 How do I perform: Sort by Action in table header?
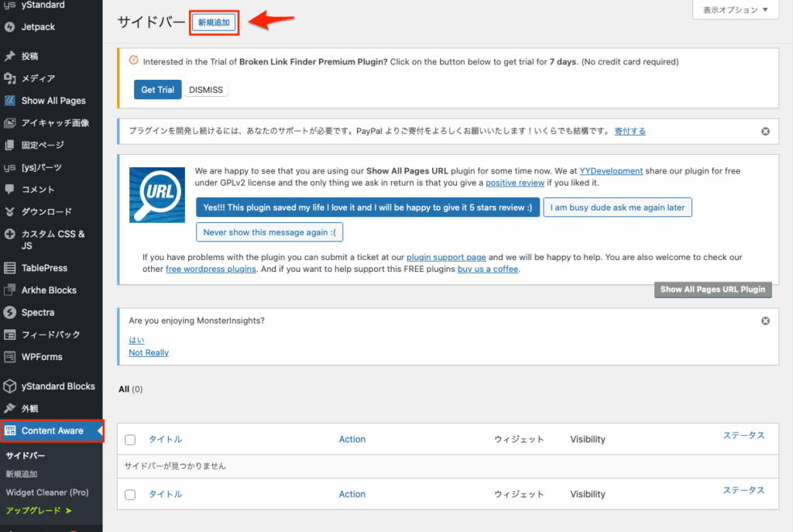pyautogui.click(x=352, y=439)
